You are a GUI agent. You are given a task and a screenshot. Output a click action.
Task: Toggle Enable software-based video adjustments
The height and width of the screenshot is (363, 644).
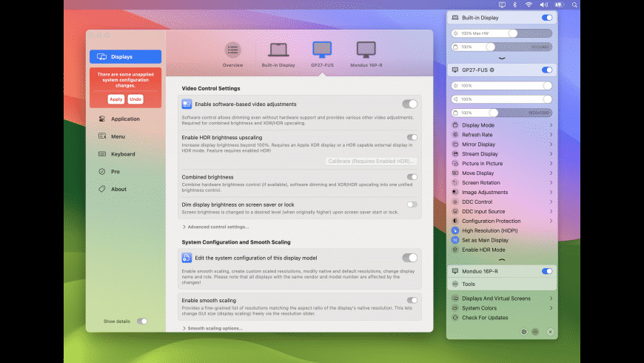tap(409, 104)
